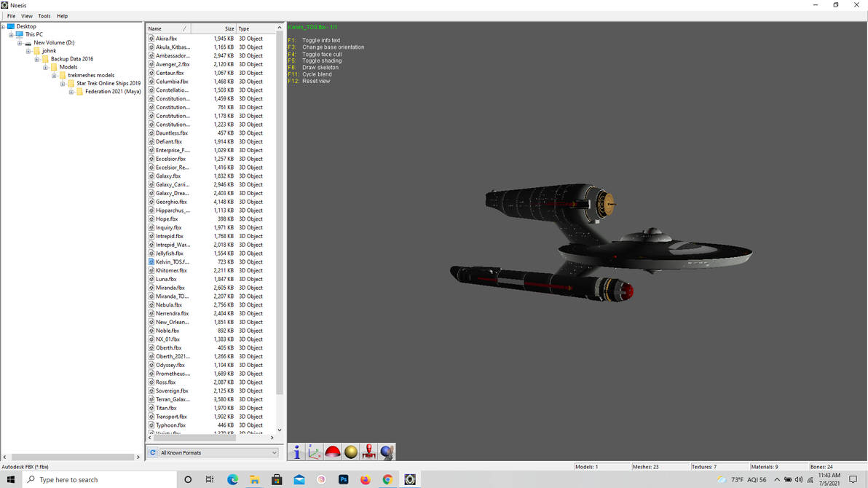The height and width of the screenshot is (488, 868).
Task: Collapse the johnk folder node
Action: tap(28, 51)
